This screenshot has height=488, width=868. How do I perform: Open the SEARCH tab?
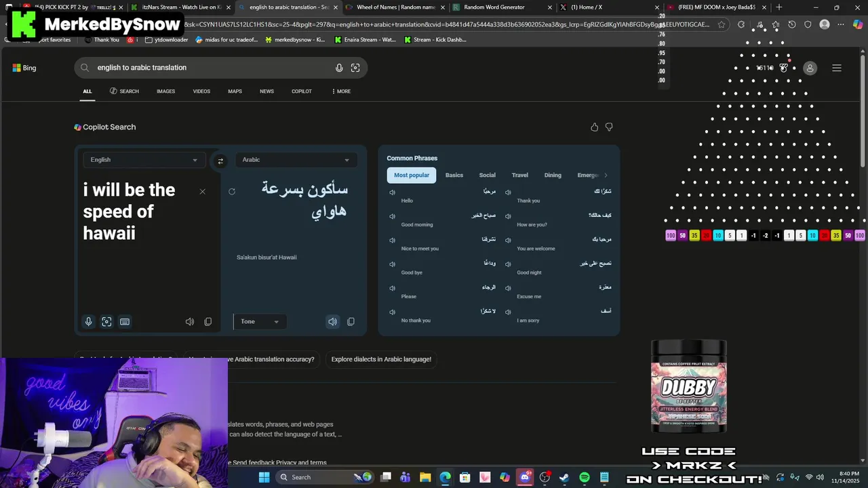[x=124, y=91]
